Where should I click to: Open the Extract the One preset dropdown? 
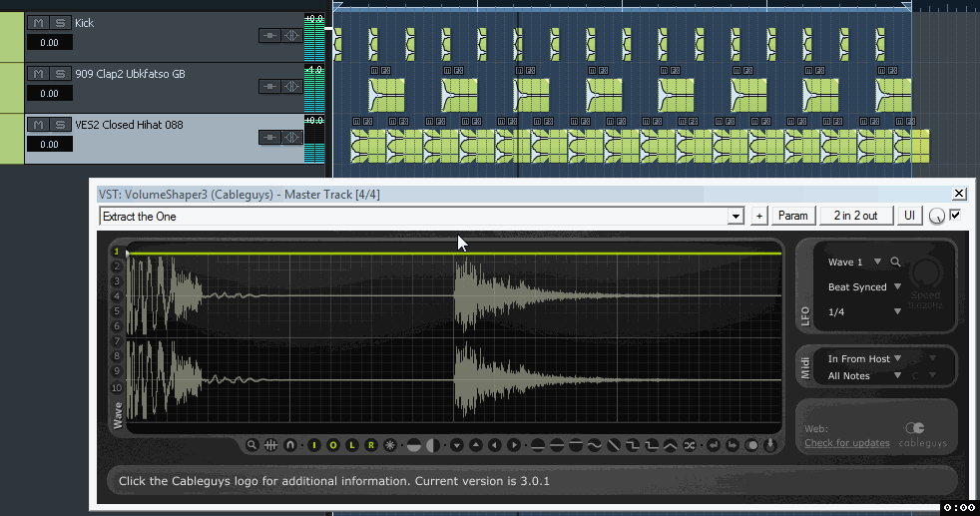tap(735, 217)
